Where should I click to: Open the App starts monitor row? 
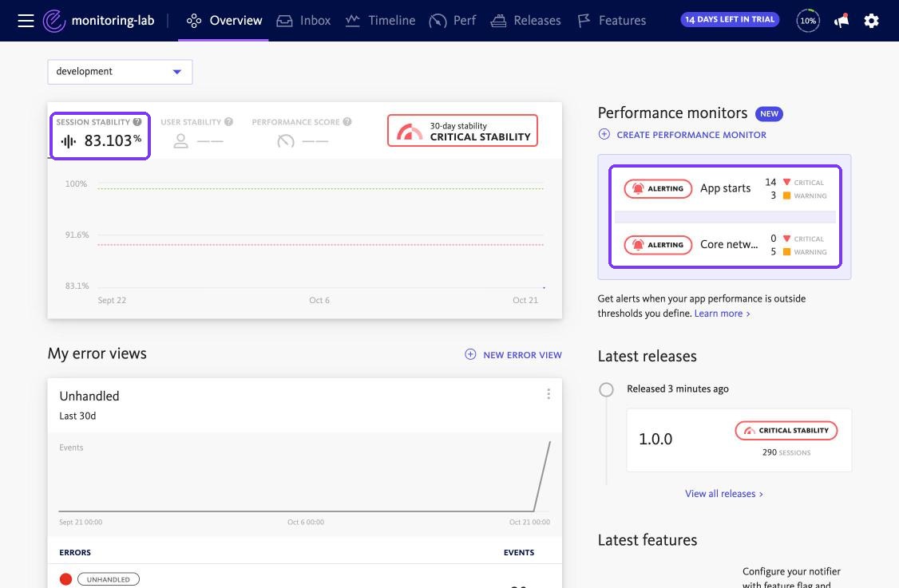tap(725, 188)
